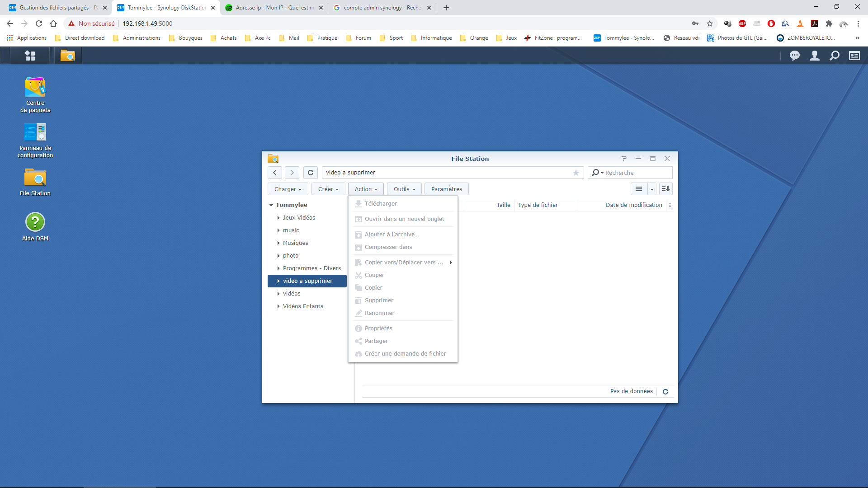
Task: Click the Recherche search field
Action: pyautogui.click(x=630, y=173)
